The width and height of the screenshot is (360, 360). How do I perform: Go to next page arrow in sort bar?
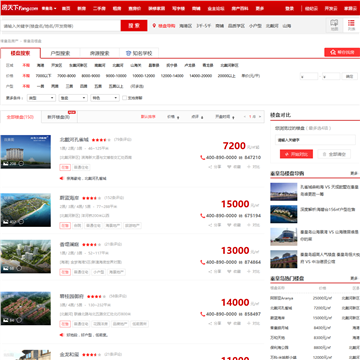(259, 117)
